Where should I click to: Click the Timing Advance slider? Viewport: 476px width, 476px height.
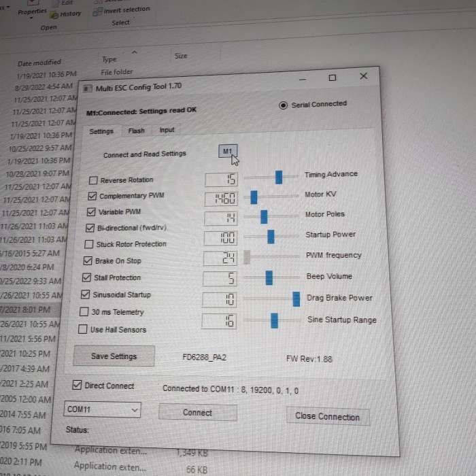pos(279,177)
